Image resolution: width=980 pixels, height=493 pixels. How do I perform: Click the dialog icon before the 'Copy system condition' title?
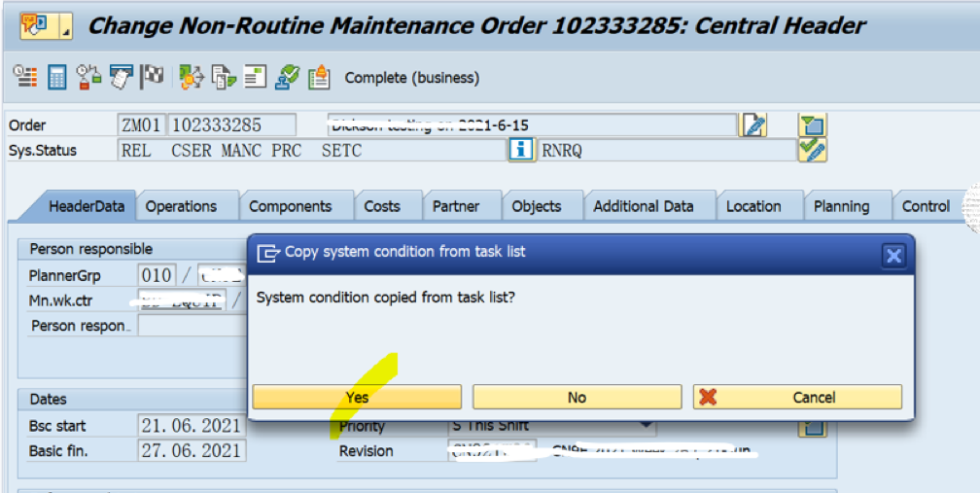click(267, 253)
